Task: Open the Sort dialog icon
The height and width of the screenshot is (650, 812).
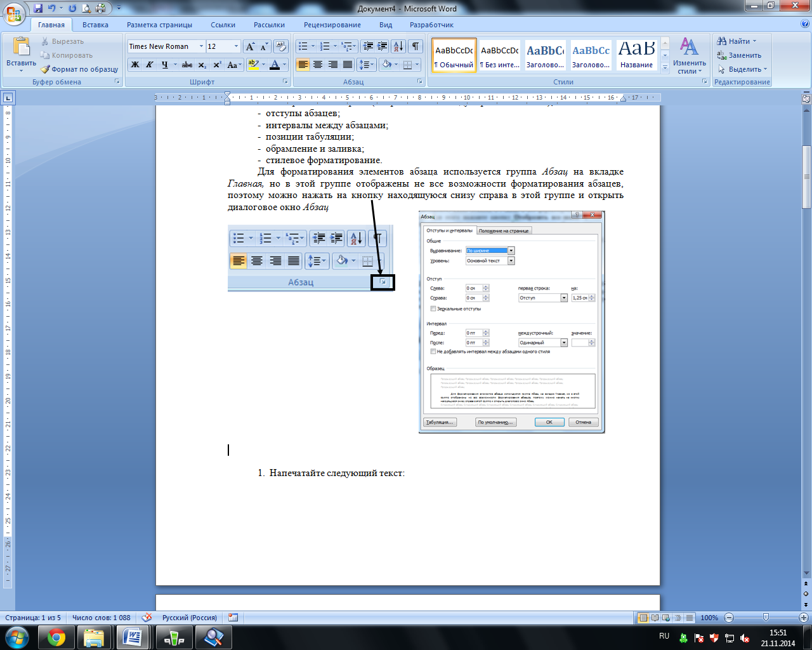Action: point(398,46)
